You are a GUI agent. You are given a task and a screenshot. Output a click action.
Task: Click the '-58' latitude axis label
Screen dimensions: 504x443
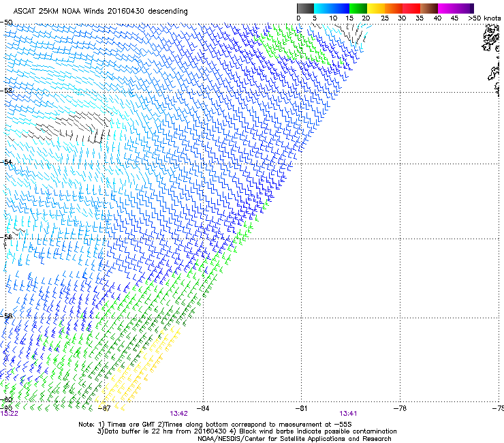6,316
